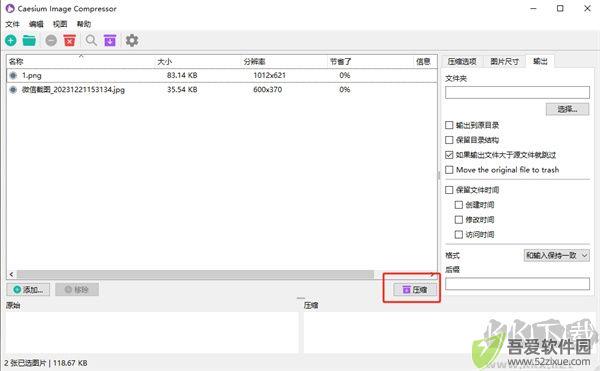Sort by the 大小 column header
The height and width of the screenshot is (371, 600).
tap(198, 62)
